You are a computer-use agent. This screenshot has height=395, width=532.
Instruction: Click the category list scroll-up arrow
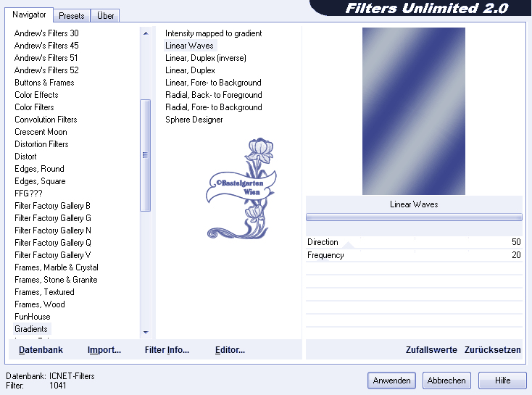[146, 33]
